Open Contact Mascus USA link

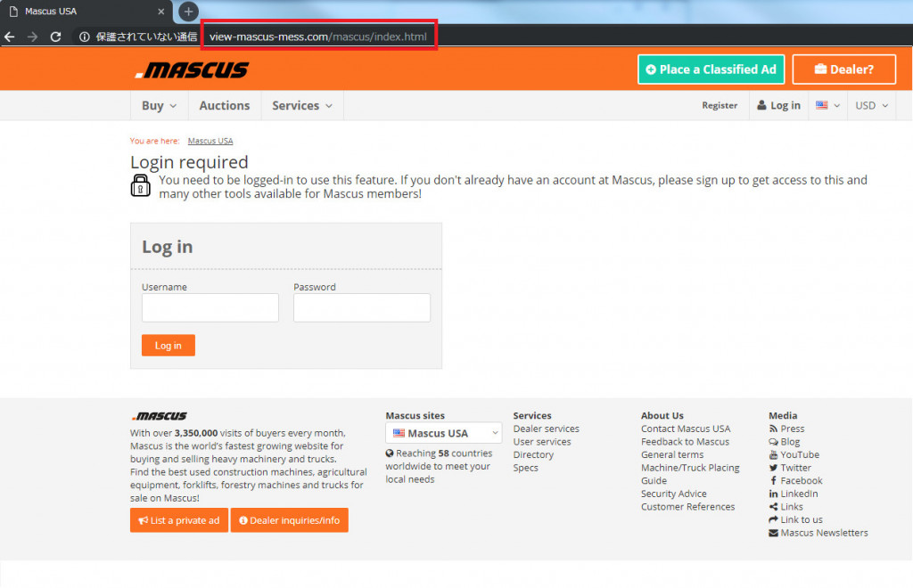686,429
